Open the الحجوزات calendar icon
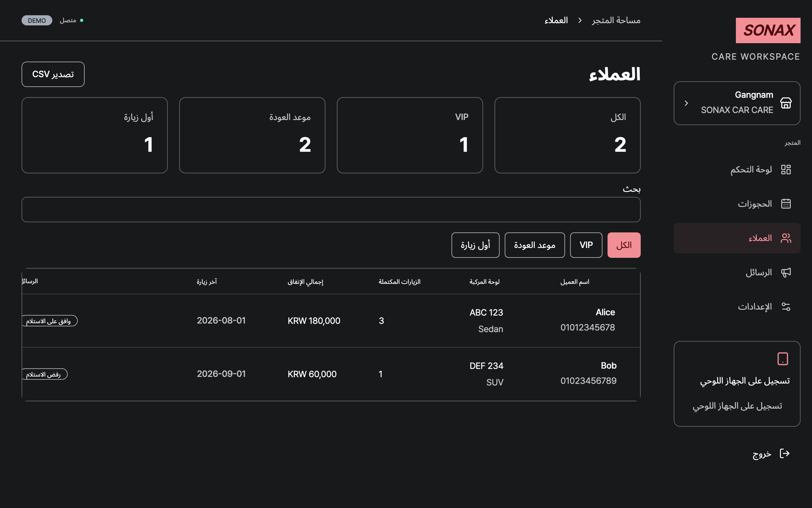The height and width of the screenshot is (508, 812). (x=786, y=204)
